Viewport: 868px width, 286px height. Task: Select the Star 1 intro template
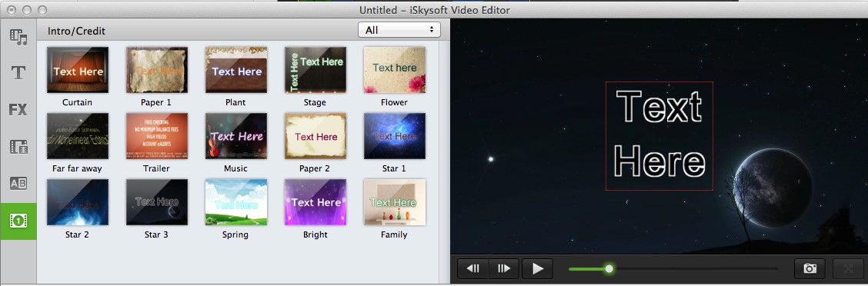(394, 136)
